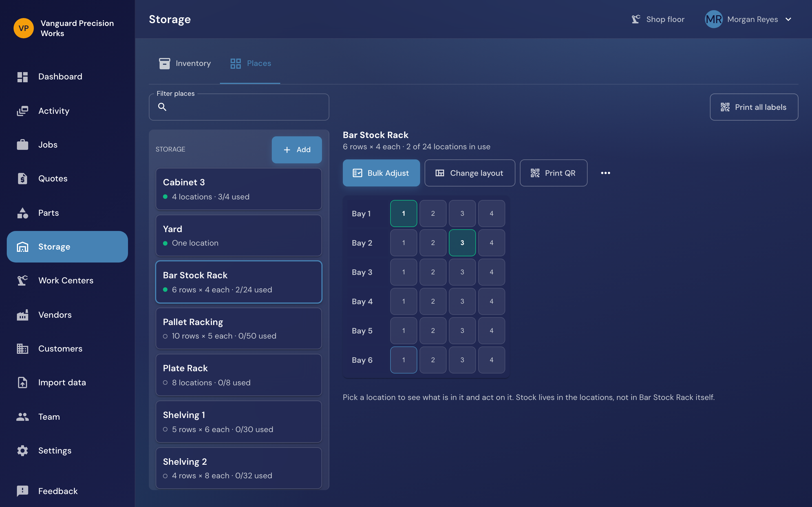The height and width of the screenshot is (507, 812).
Task: Select location 1 in Bay 6
Action: point(404,360)
